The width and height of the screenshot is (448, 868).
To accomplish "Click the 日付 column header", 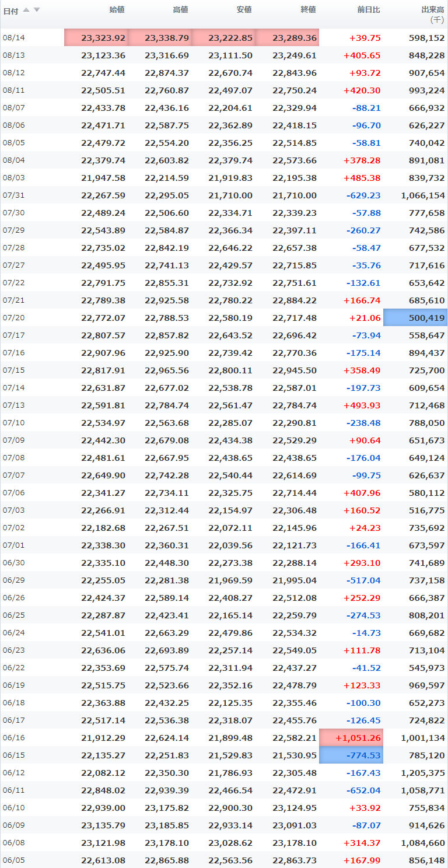I will point(11,10).
